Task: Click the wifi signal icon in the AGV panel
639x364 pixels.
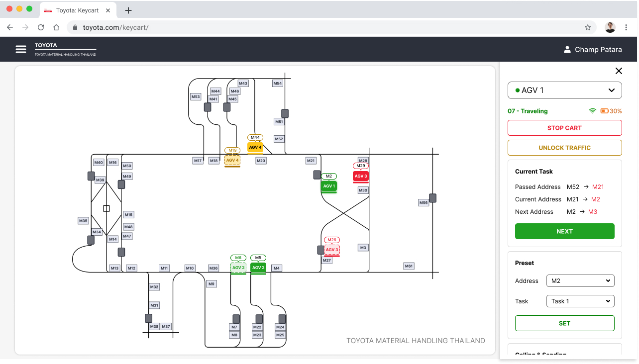Action: [592, 110]
